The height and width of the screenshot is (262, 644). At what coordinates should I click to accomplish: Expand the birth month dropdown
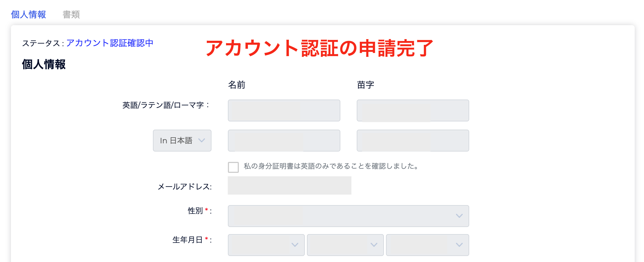coord(344,245)
